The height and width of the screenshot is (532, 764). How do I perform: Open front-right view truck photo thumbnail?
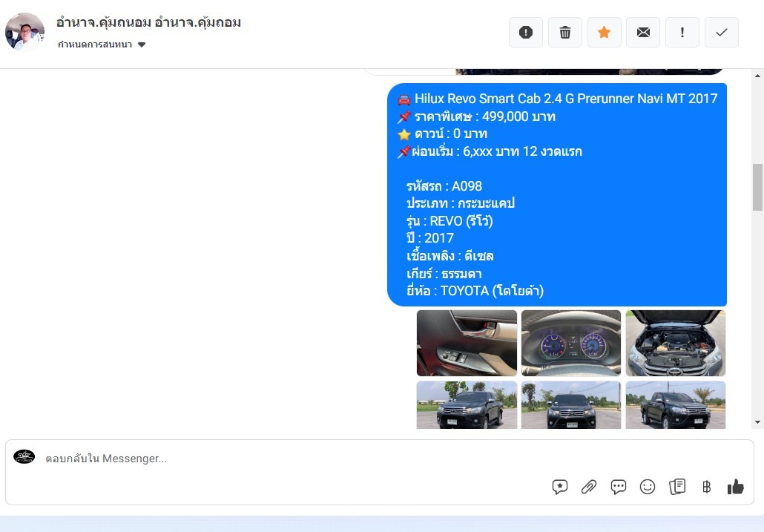(676, 405)
